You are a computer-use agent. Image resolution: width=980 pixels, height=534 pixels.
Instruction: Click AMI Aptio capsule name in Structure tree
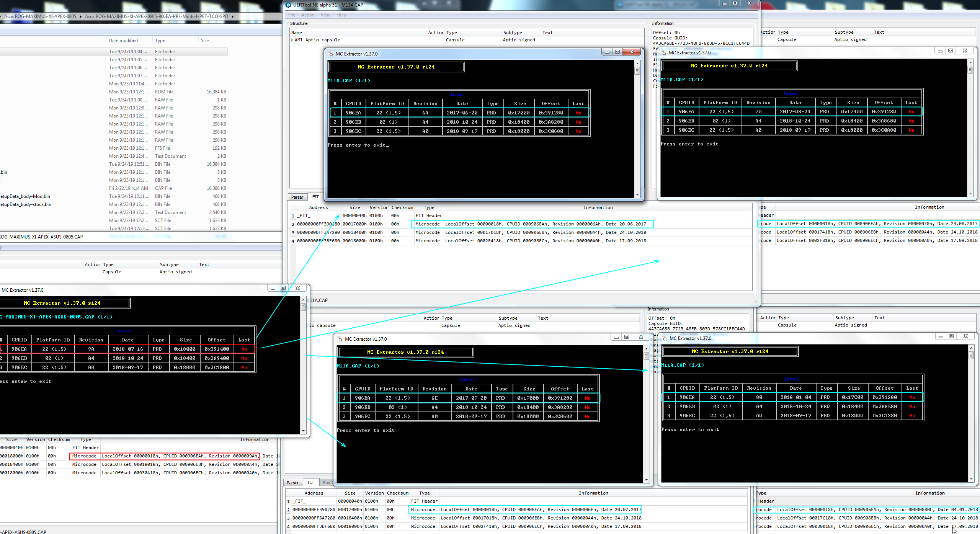click(317, 40)
